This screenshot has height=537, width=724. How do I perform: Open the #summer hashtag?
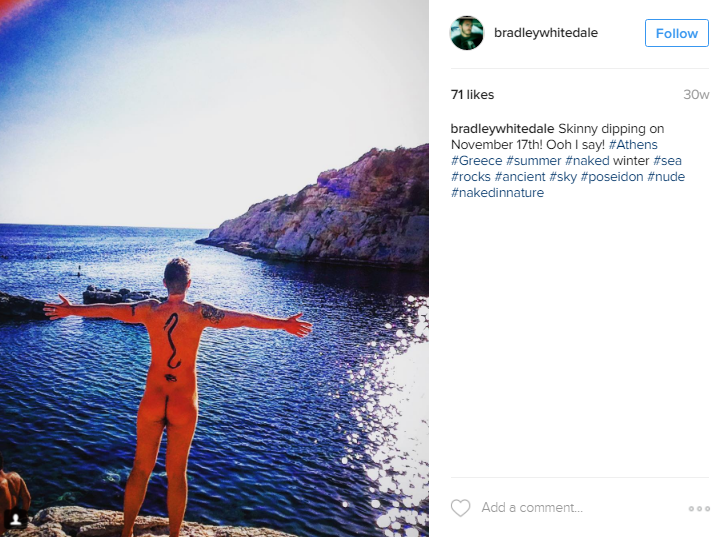coord(534,161)
